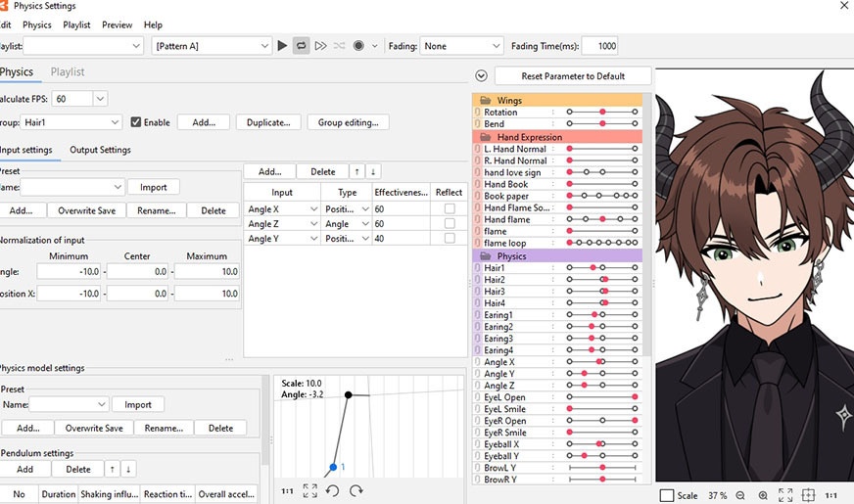Switch to the Output Settings tab
The height and width of the screenshot is (504, 854).
(x=100, y=150)
